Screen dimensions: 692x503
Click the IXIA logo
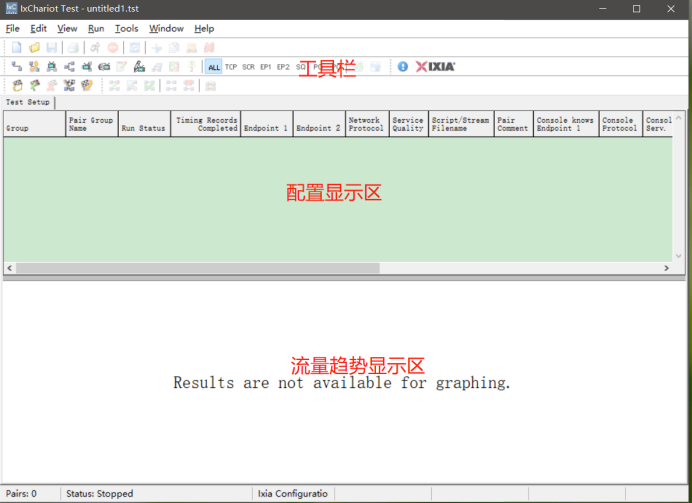coord(435,67)
